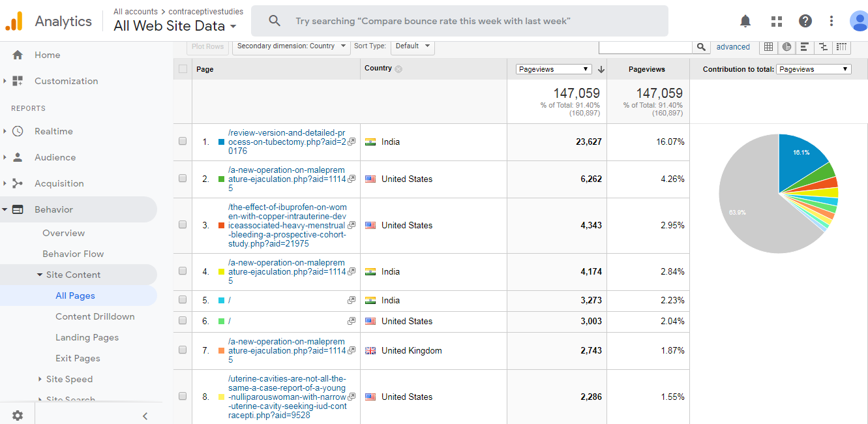
Task: Click the Help question mark icon
Action: pyautogui.click(x=805, y=21)
